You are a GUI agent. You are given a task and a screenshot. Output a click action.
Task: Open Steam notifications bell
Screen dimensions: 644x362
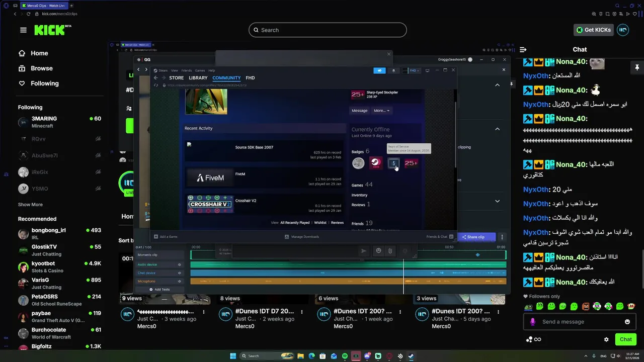tap(393, 70)
